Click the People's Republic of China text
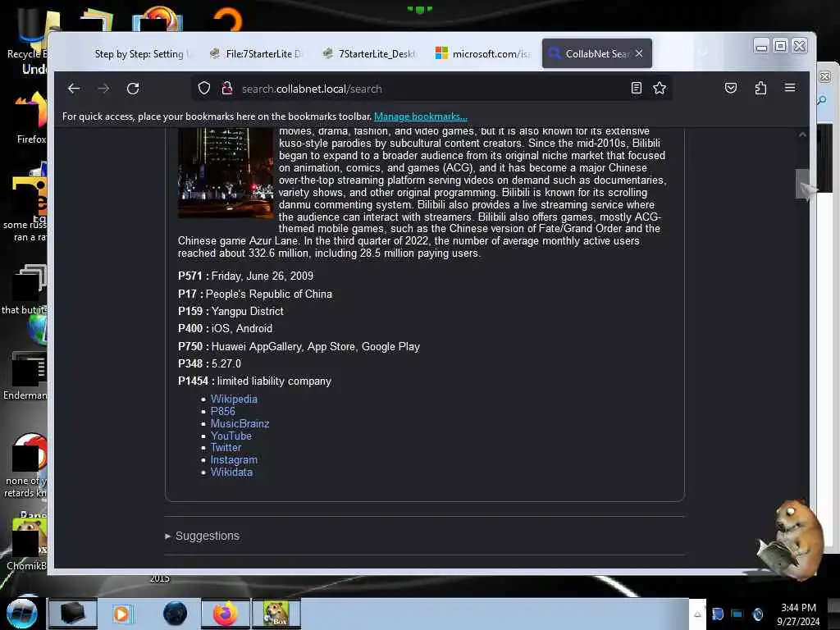This screenshot has width=840, height=630. (269, 294)
